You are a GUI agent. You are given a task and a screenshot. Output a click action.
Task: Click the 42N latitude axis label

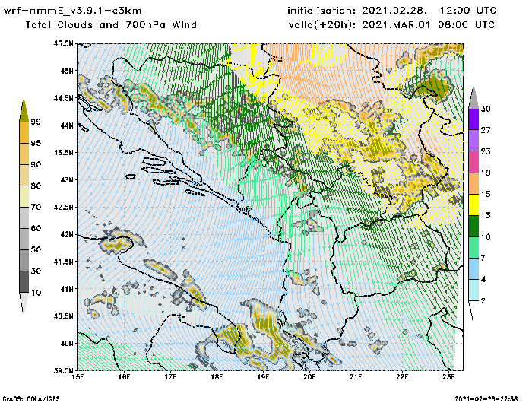coord(68,234)
